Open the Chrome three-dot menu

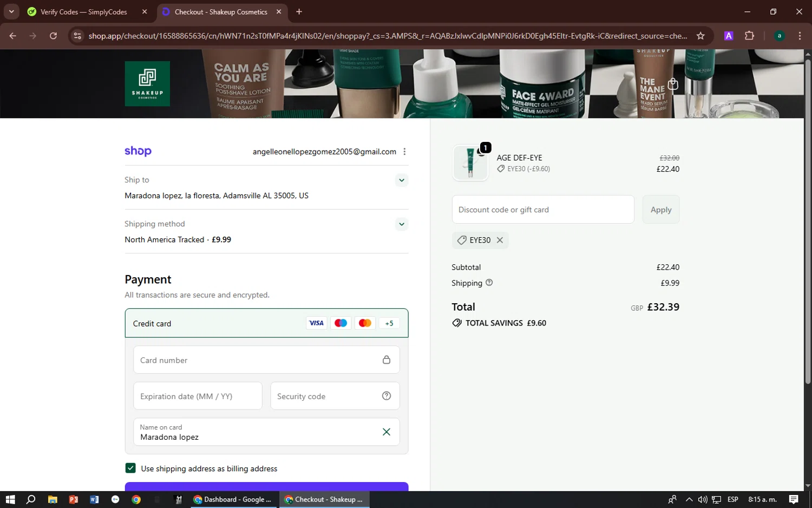[800, 36]
